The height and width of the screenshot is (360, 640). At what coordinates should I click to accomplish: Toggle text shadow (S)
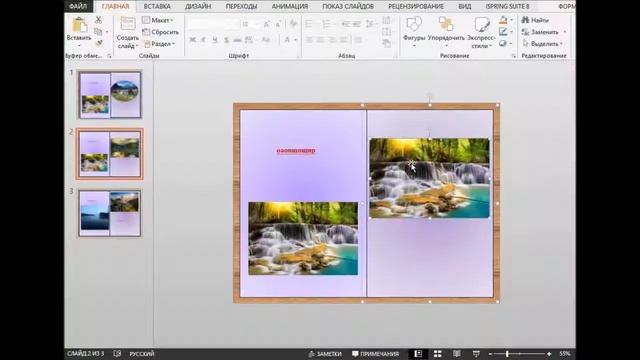pos(226,40)
